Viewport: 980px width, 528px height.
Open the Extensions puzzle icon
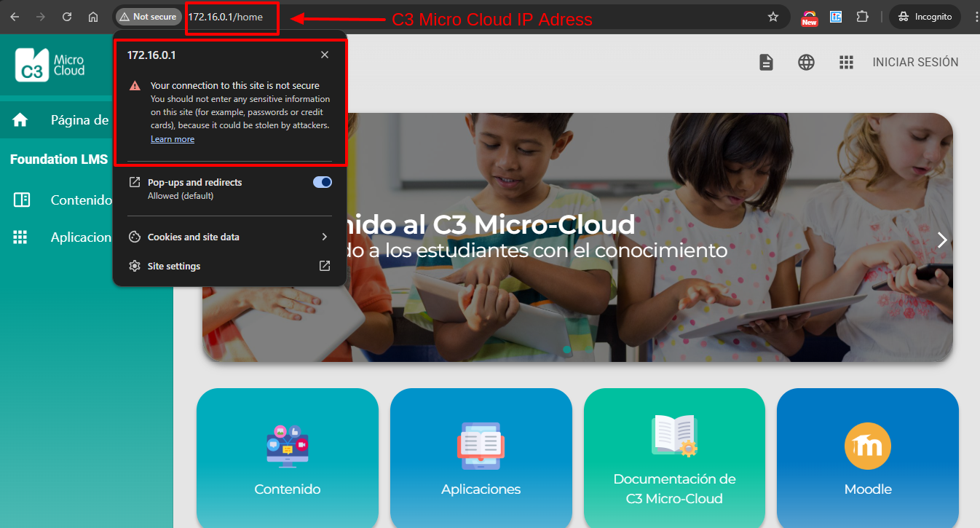(863, 17)
